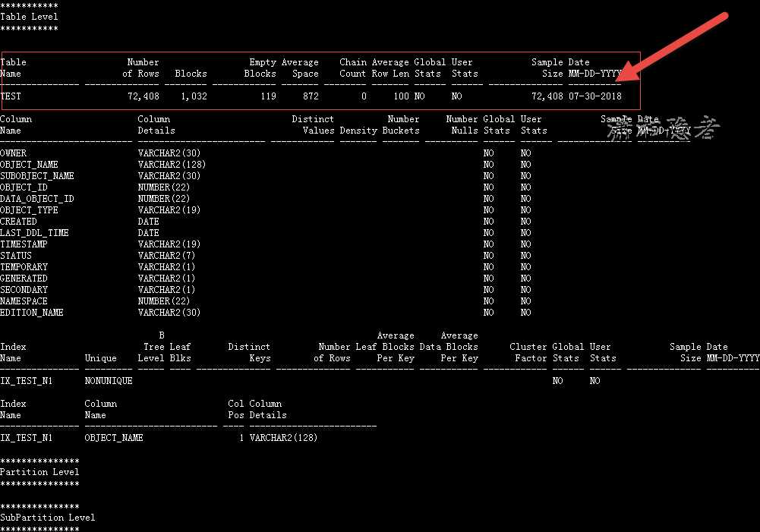Select the EDITION_NAME column name
760x532 pixels.
31,313
